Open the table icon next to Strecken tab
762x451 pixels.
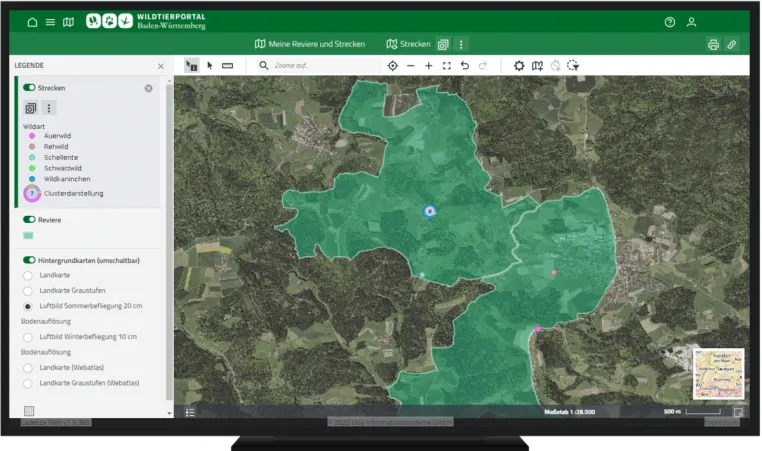[443, 45]
